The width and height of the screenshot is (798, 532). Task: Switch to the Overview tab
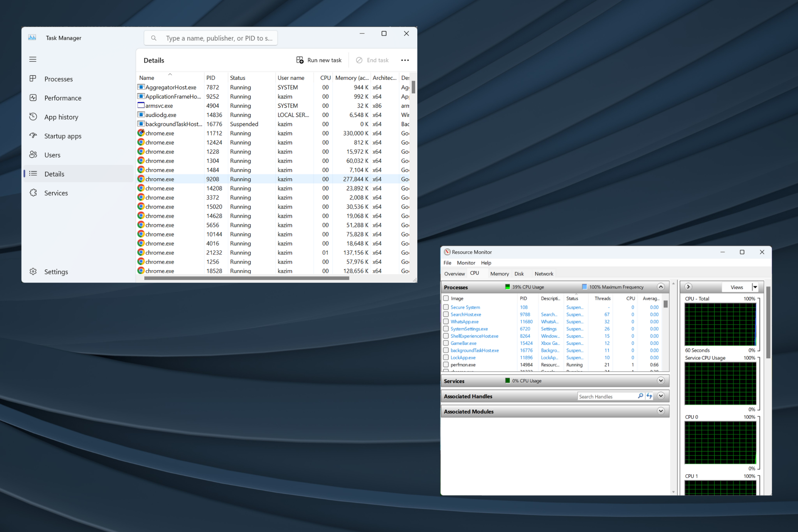(x=454, y=273)
